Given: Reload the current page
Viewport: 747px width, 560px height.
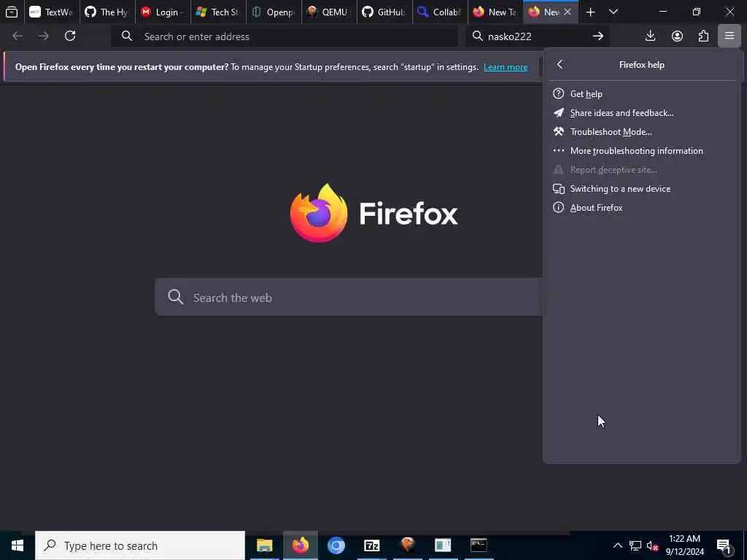Looking at the screenshot, I should [x=70, y=36].
